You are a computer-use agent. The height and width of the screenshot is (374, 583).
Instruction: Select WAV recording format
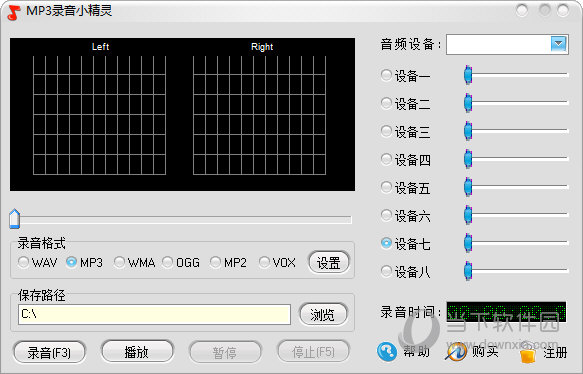23,262
